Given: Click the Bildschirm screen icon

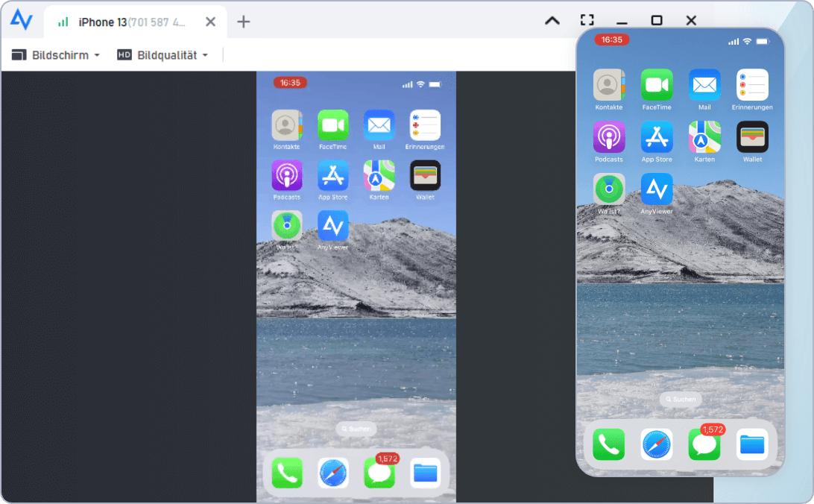Looking at the screenshot, I should tap(19, 55).
